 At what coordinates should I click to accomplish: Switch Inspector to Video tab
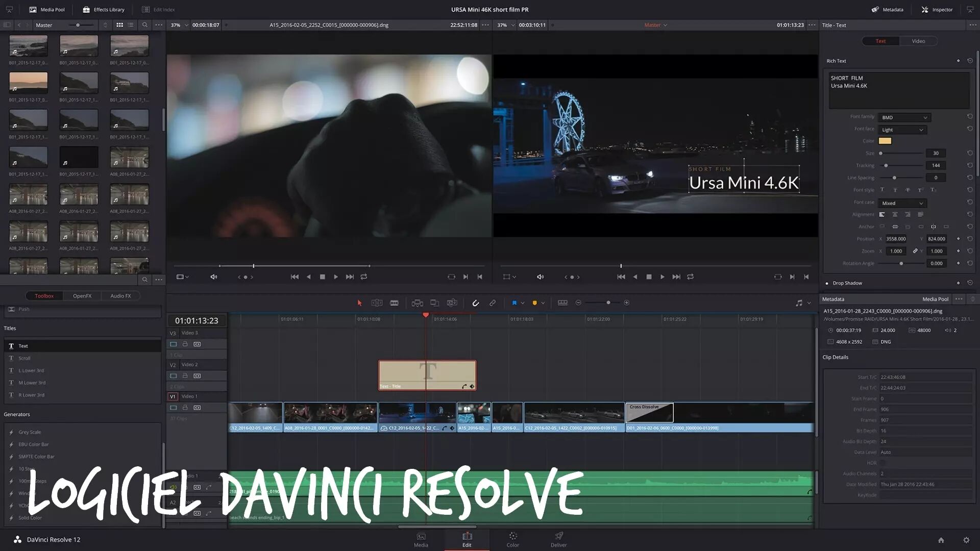[x=918, y=41]
